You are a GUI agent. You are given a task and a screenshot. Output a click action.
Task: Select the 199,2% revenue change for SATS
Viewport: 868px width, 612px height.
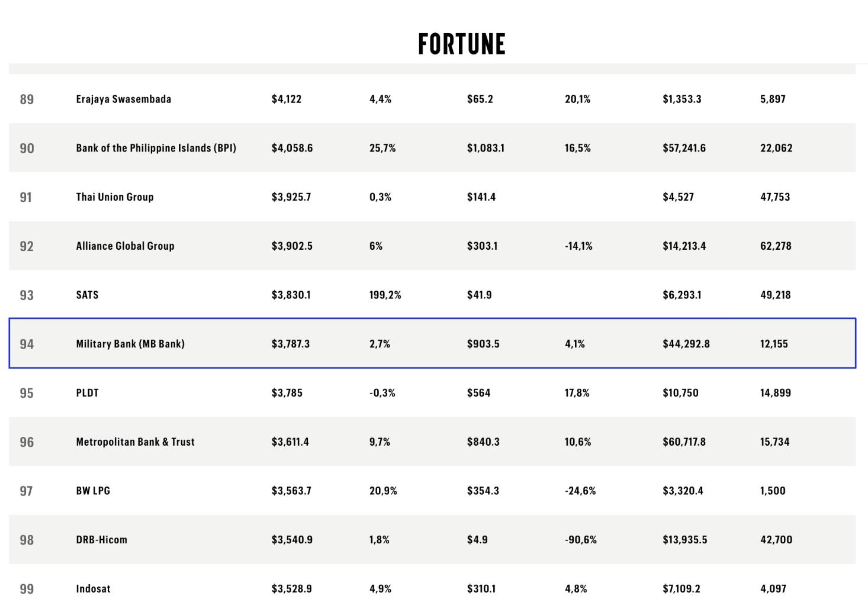pos(385,295)
